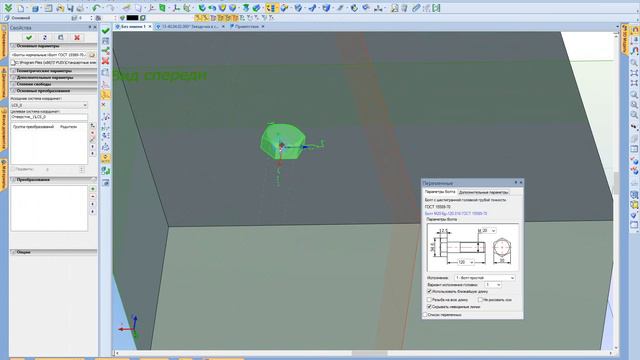Redo action via grey arrow icon
640x360 pixels.
pyautogui.click(x=110, y=8)
